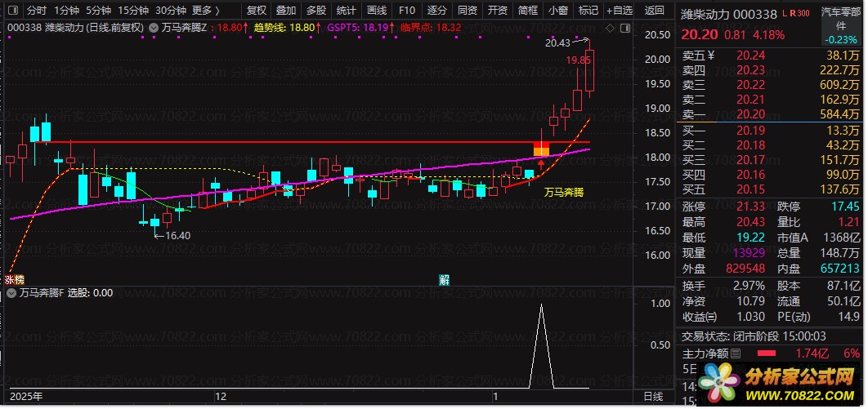Open the 多股 multi-stock view
The width and height of the screenshot is (868, 409).
coord(316,11)
